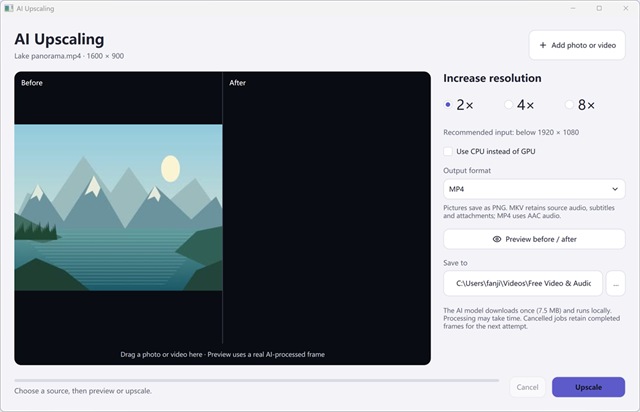Click the 'Save to' label
The width and height of the screenshot is (640, 412).
coord(455,263)
